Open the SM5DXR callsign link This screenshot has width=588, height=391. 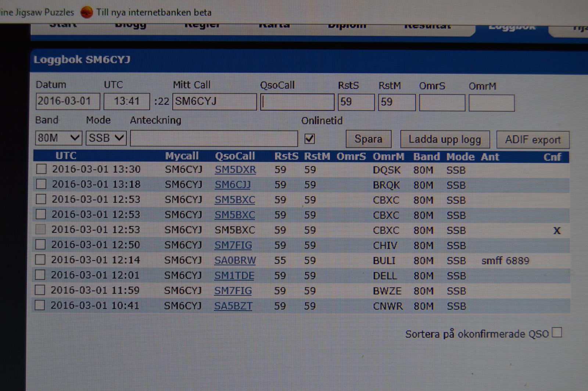click(235, 170)
